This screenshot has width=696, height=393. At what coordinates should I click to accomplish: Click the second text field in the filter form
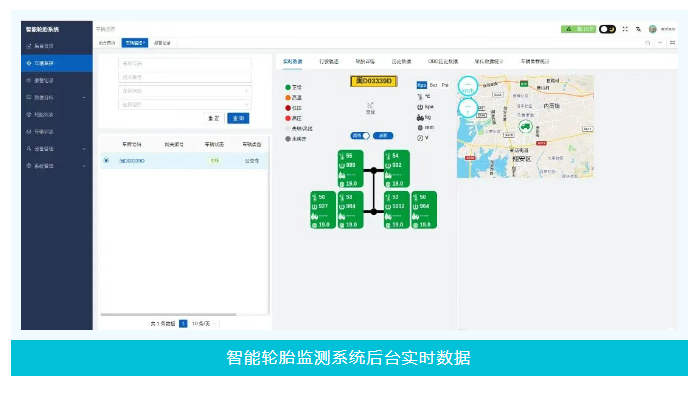point(185,77)
